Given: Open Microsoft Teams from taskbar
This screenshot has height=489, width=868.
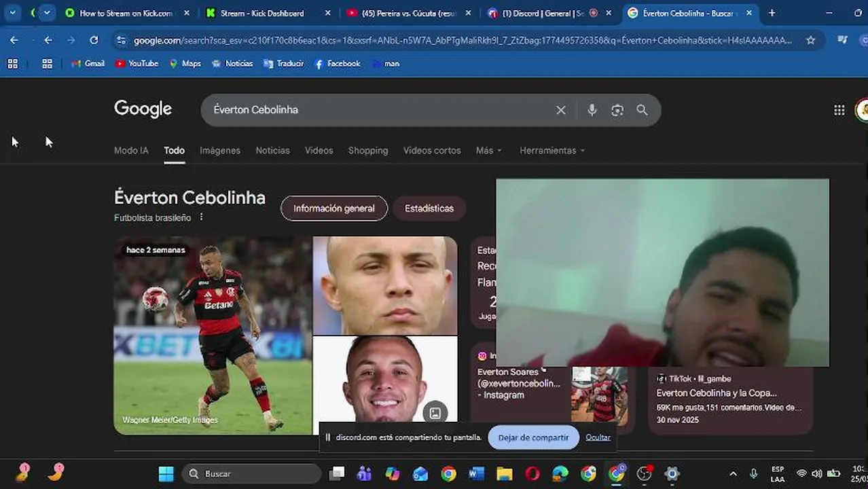Looking at the screenshot, I should pyautogui.click(x=364, y=473).
